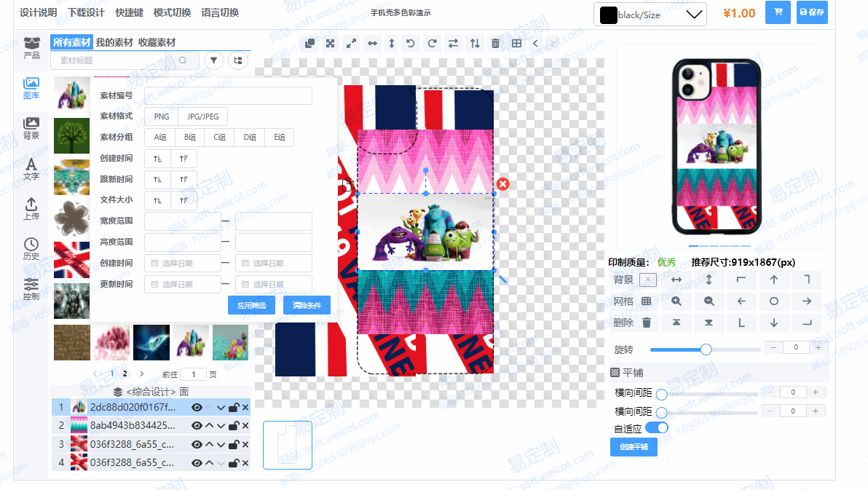Image resolution: width=868 pixels, height=490 pixels.
Task: Click the second 横向间距 slider handle above 自适应
Action: [x=661, y=413]
